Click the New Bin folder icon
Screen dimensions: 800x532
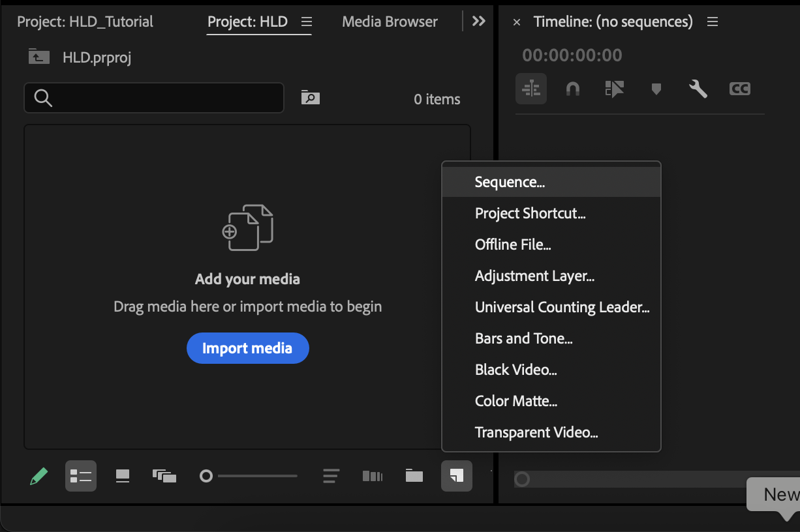(x=414, y=476)
